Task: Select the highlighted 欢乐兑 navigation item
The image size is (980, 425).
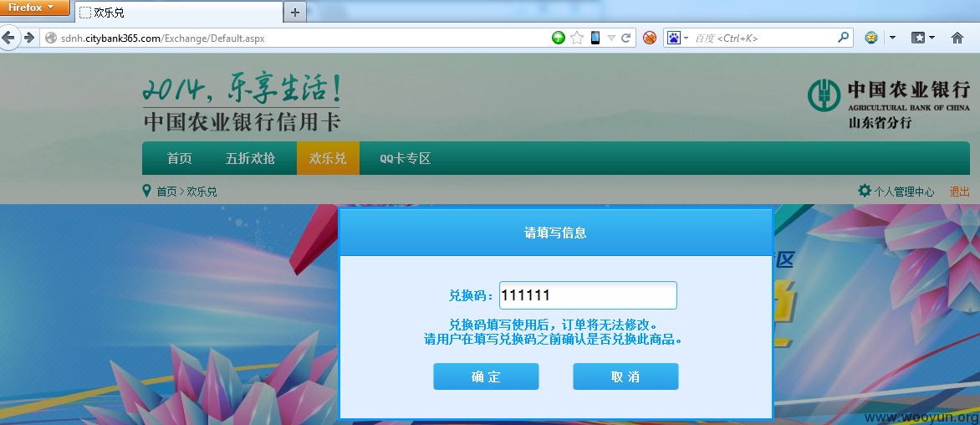Action: (x=328, y=158)
